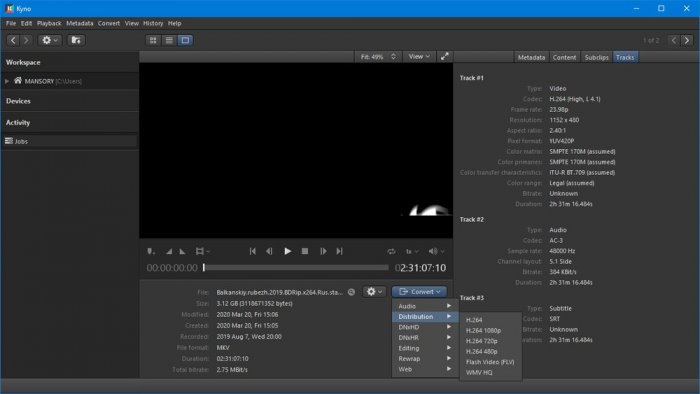Viewport: 700px width, 394px height.
Task: Open the Metadata menu in menu bar
Action: (79, 23)
